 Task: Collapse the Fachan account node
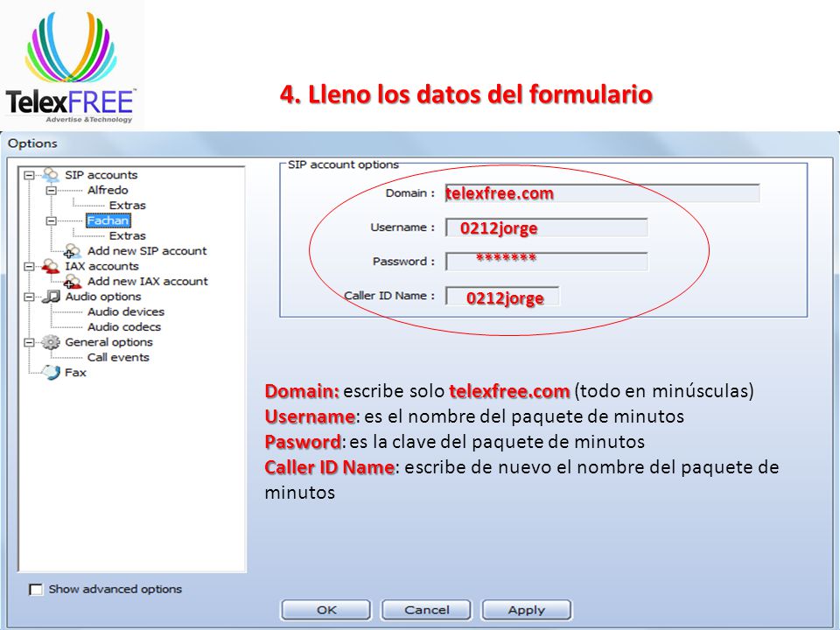[51, 220]
